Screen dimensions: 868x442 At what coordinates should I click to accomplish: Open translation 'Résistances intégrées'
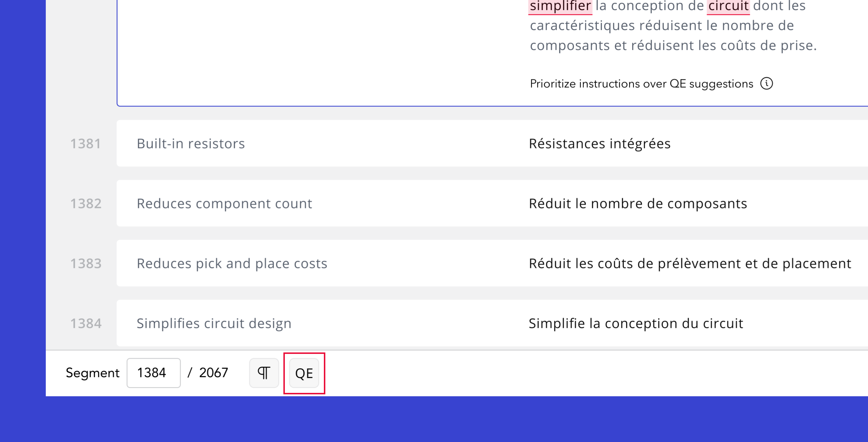click(600, 144)
